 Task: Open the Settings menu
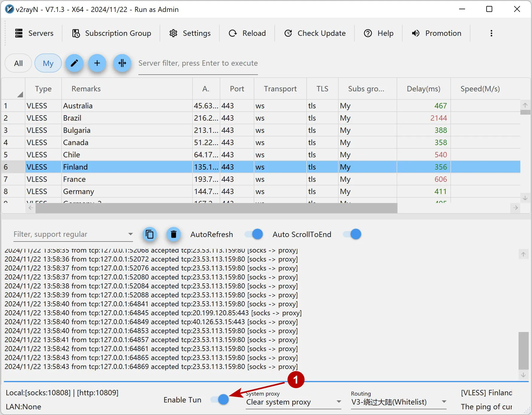coord(190,33)
